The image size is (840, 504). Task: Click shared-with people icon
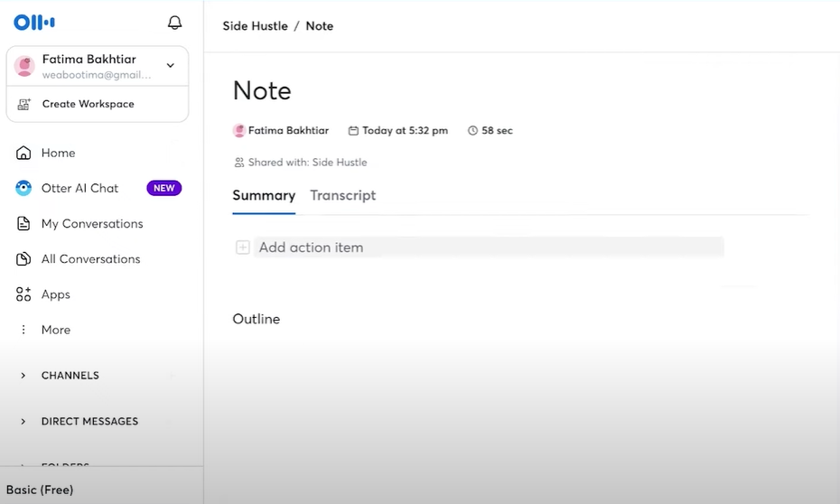[239, 163]
